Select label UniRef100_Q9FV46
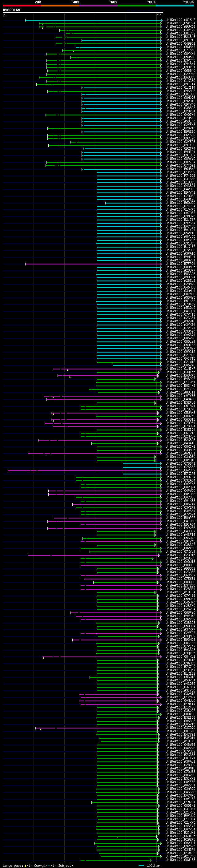 [180, 104]
